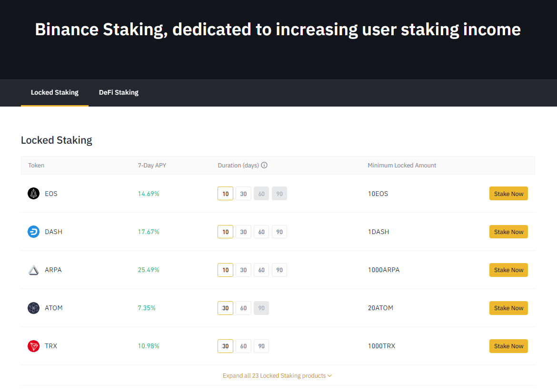Click the 1000TRX minimum amount
This screenshot has width=557, height=392.
click(381, 346)
